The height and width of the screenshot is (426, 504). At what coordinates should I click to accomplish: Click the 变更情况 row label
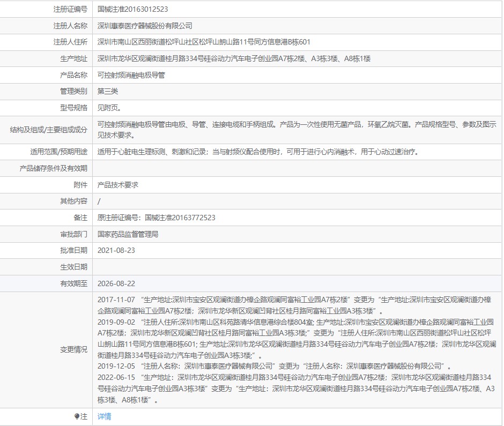73,349
